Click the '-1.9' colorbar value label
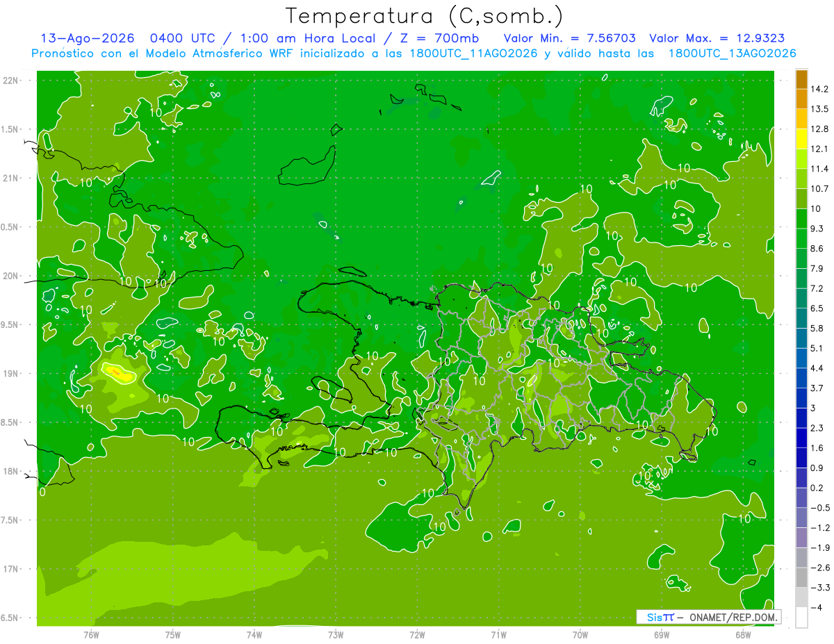Image resolution: width=834 pixels, height=644 pixels. pyautogui.click(x=819, y=547)
